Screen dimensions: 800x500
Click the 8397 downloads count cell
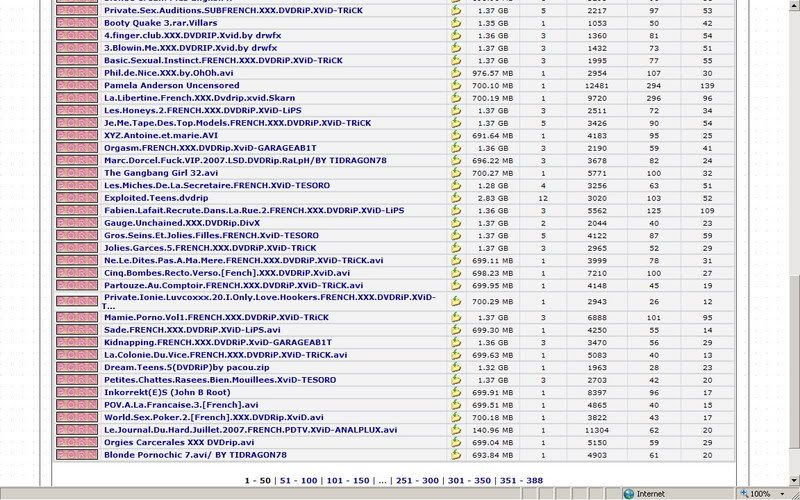(x=596, y=392)
